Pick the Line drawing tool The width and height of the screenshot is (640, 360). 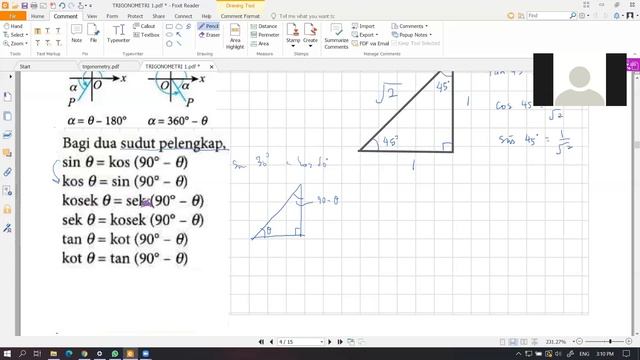coord(179,43)
